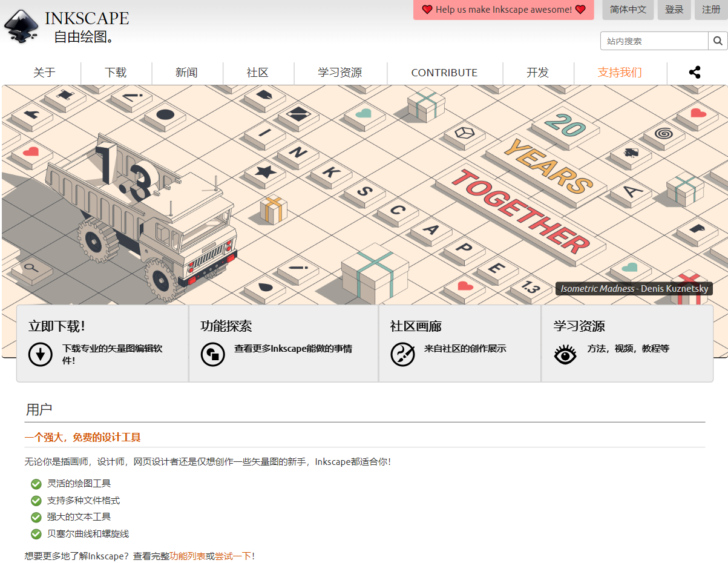Click the Help us make Inkscape awesome banner
The image size is (728, 563).
pos(503,10)
